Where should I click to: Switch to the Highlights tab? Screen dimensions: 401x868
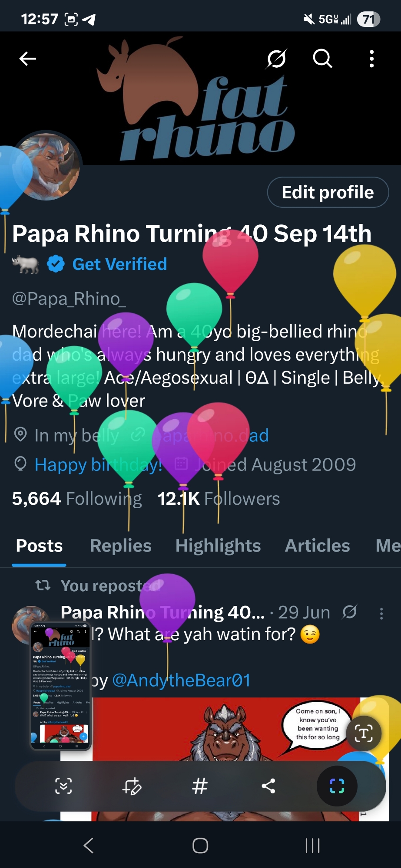218,546
